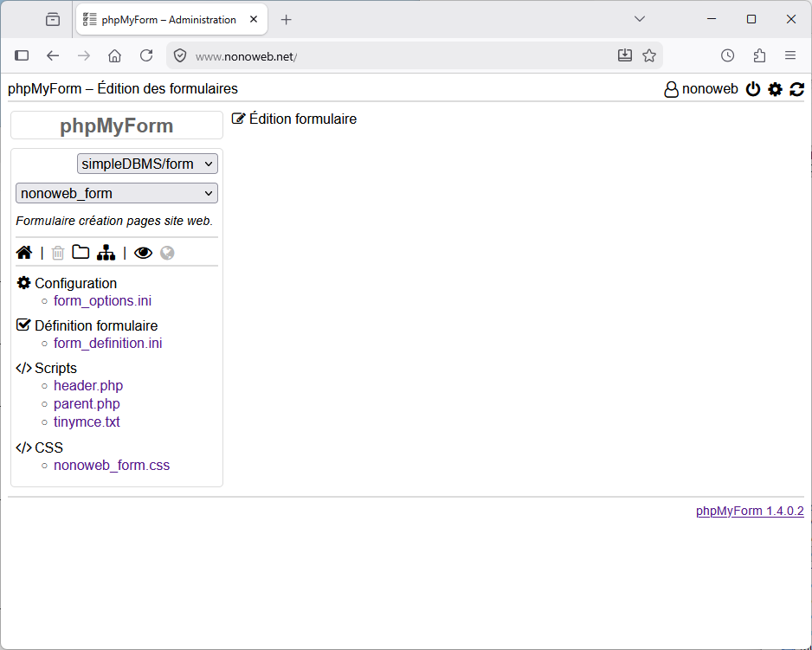The width and height of the screenshot is (812, 650).
Task: Click the Scripts heading text
Action: [x=56, y=368]
